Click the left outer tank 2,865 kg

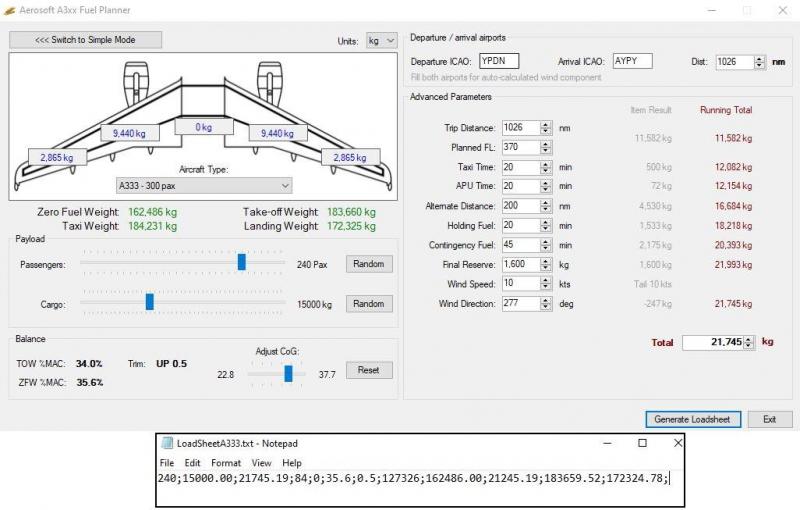(x=57, y=158)
